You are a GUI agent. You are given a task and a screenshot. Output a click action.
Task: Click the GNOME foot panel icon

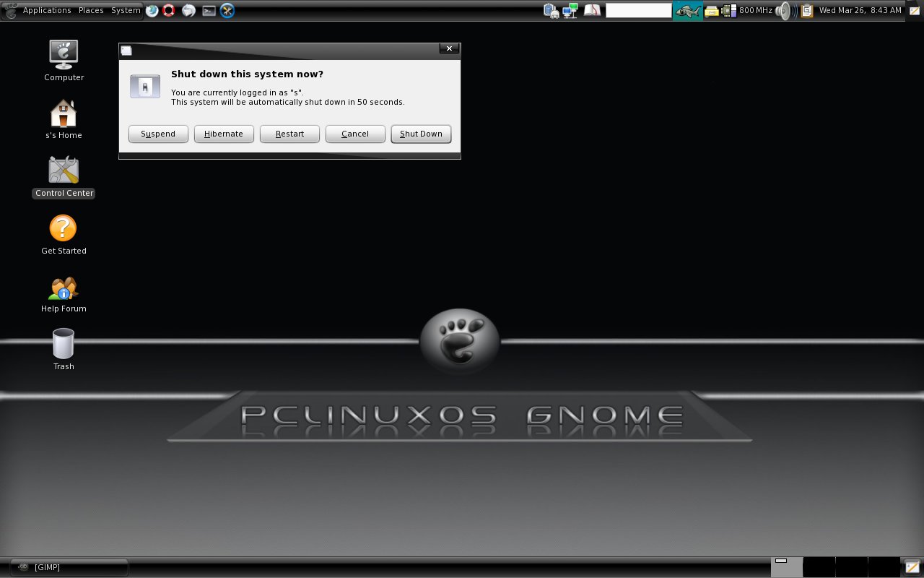pos(11,10)
